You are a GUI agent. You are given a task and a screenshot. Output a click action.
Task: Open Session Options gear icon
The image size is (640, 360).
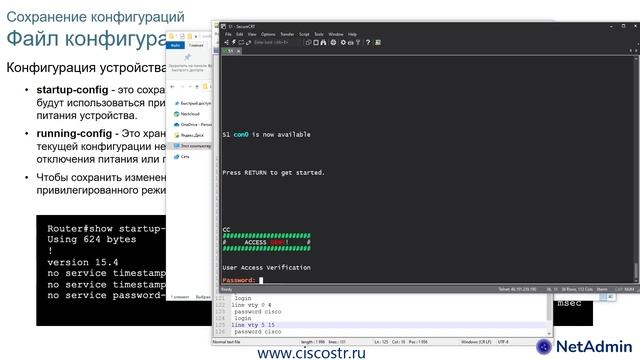(343, 42)
